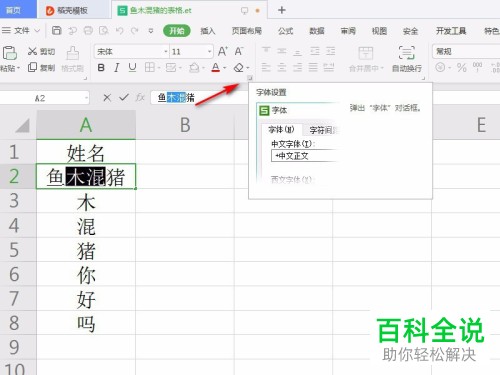Open the font settings dialog launcher
500x375 pixels.
point(250,78)
